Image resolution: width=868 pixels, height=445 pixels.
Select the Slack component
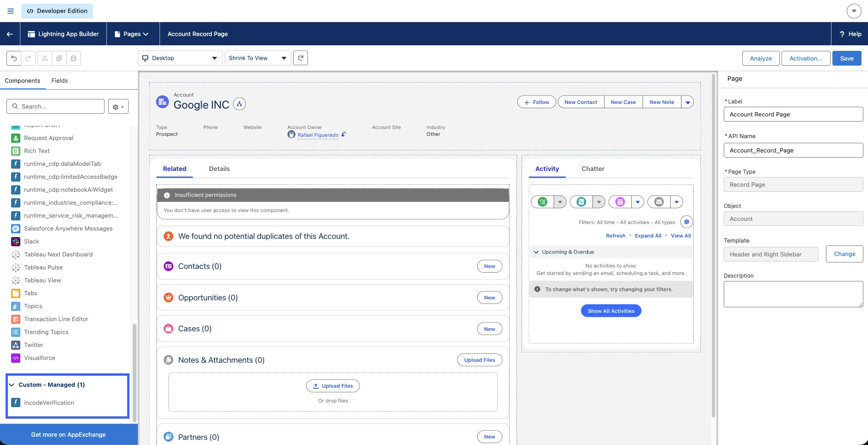(31, 241)
